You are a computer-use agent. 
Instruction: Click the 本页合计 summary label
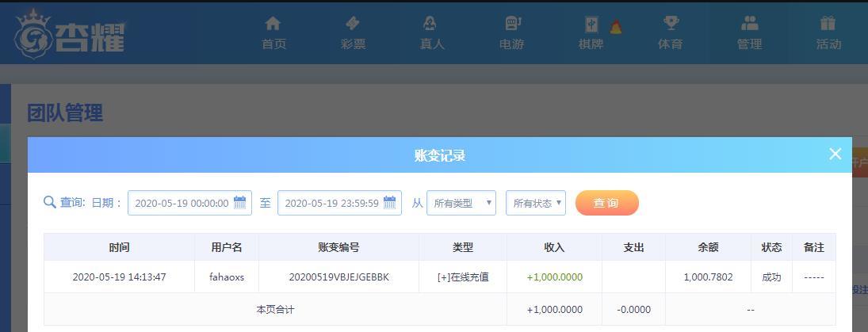[275, 310]
